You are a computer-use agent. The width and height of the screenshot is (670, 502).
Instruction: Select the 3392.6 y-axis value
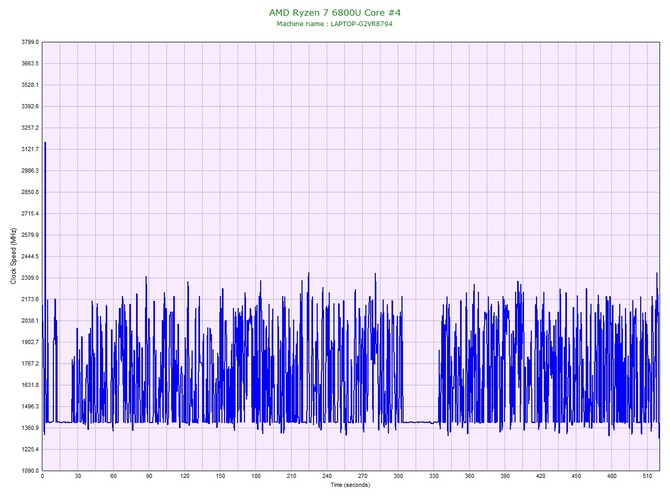click(30, 106)
